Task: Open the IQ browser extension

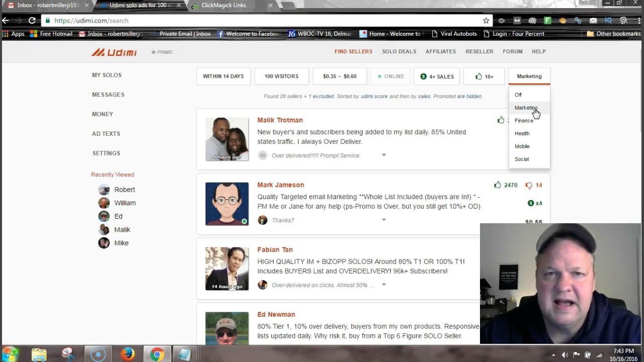Action: tap(608, 21)
